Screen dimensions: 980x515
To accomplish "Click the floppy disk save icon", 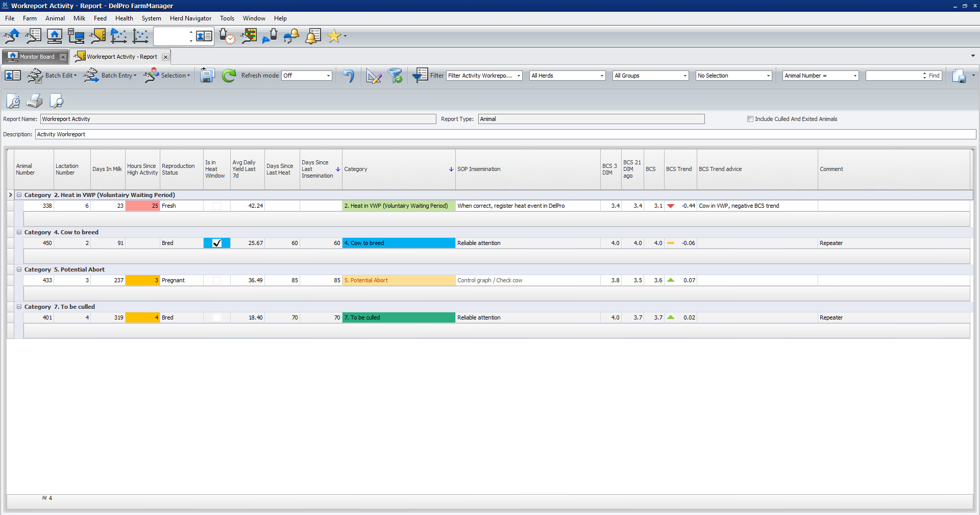I will 207,76.
